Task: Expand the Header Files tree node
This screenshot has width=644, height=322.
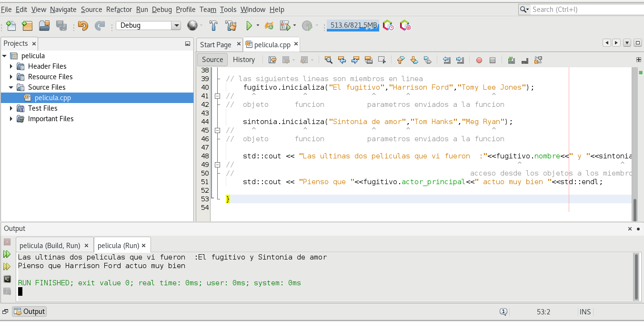Action: (11, 66)
